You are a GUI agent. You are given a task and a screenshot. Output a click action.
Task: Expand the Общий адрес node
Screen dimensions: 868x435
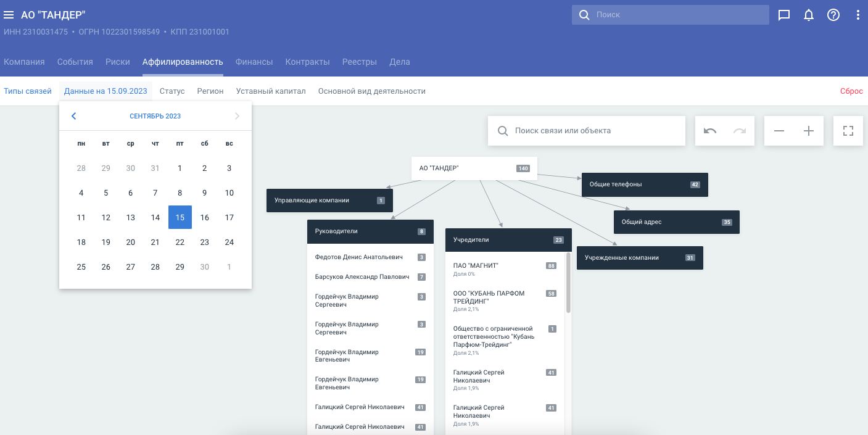677,222
